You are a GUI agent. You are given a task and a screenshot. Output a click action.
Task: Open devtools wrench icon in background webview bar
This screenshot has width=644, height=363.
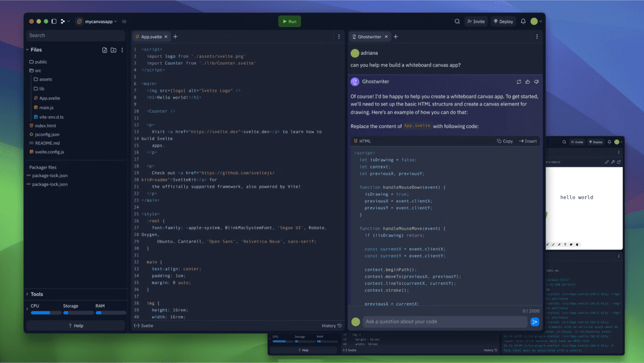[613, 162]
